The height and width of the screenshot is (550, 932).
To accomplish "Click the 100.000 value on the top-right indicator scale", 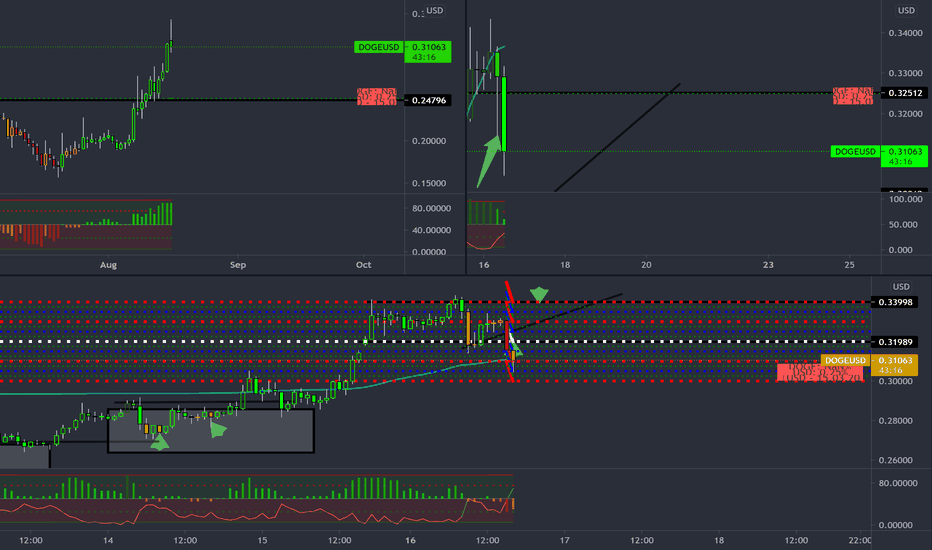I will tap(905, 199).
